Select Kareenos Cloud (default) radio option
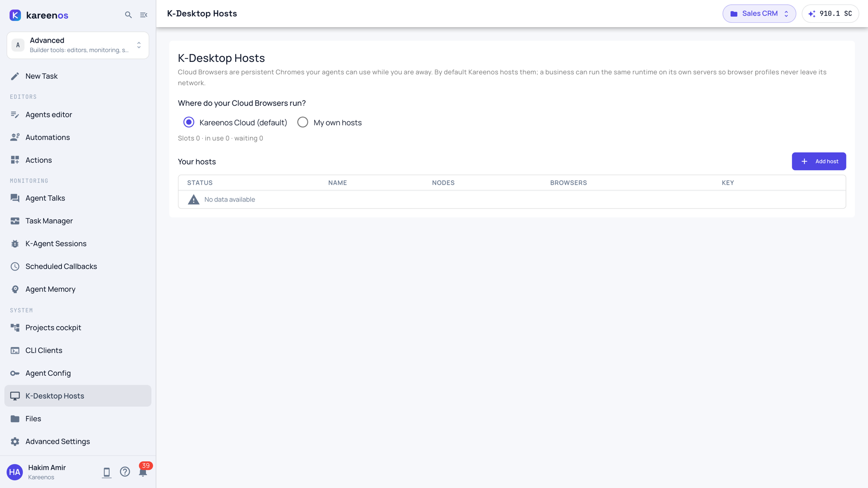868x488 pixels. pos(189,122)
